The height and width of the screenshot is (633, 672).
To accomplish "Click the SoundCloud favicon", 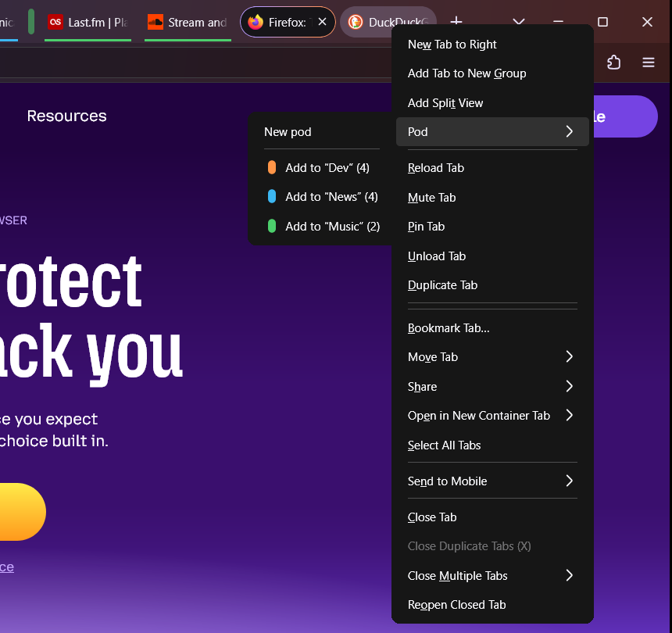I will click(x=155, y=22).
